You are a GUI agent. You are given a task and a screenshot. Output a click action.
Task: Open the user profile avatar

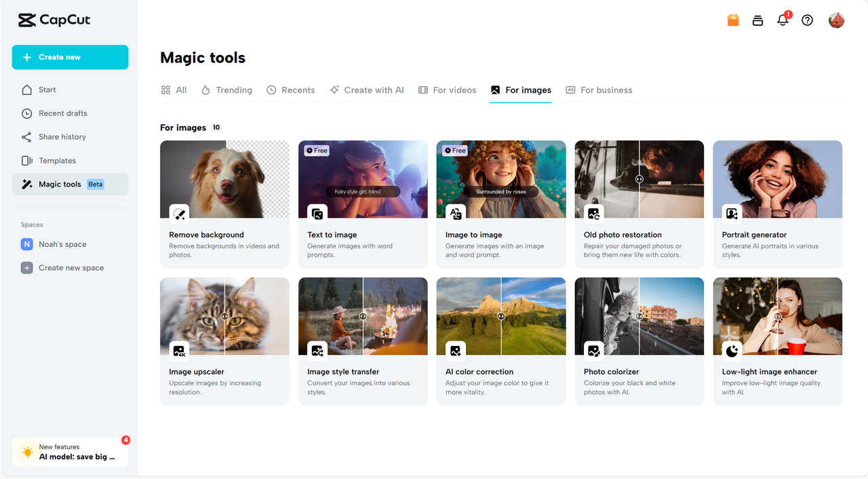pos(836,20)
